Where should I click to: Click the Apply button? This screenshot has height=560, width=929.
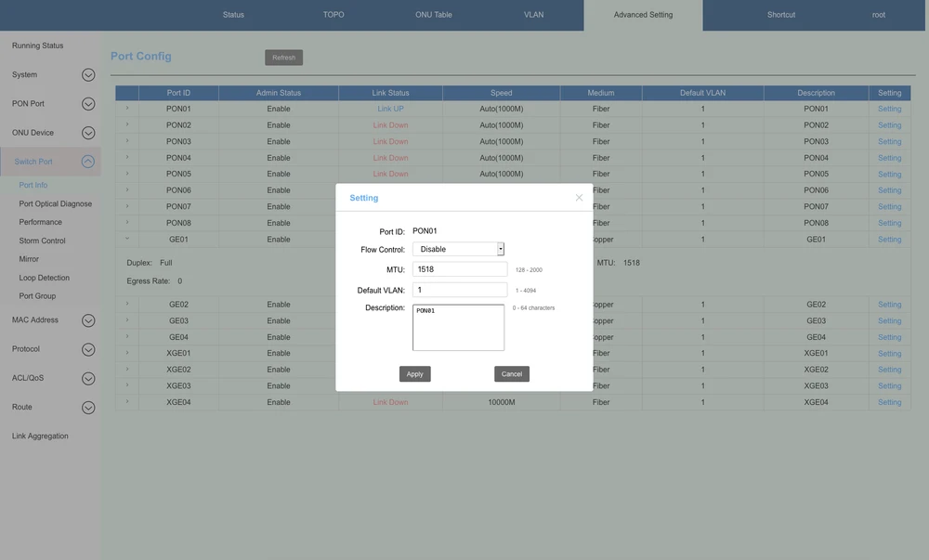pos(415,374)
